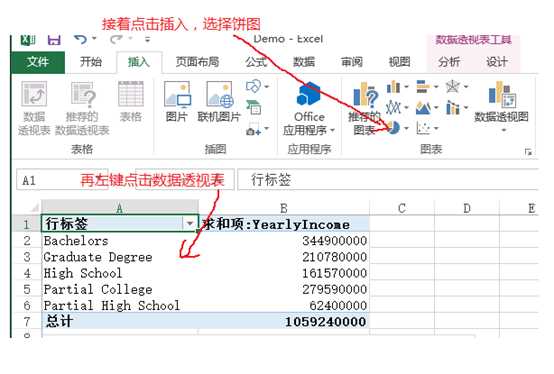Image resolution: width=554 pixels, height=374 pixels.
Task: Open the 图表 group dialog launcher
Action: [x=529, y=152]
